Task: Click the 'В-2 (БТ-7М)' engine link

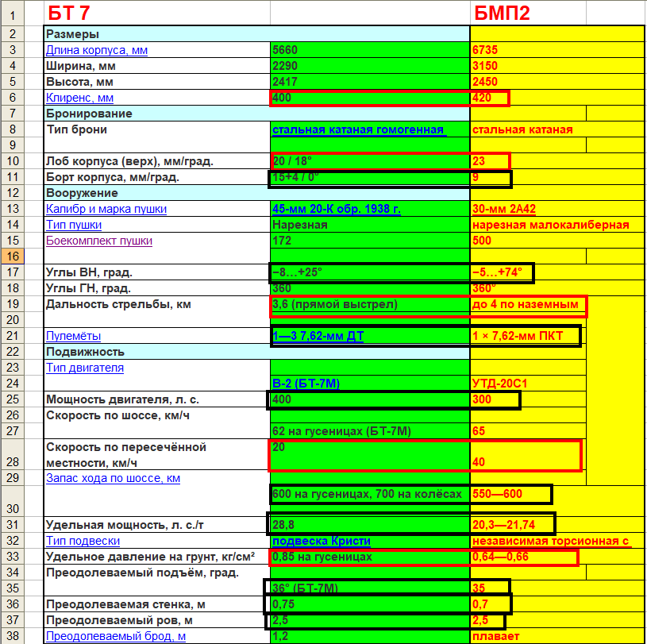Action: pos(306,384)
